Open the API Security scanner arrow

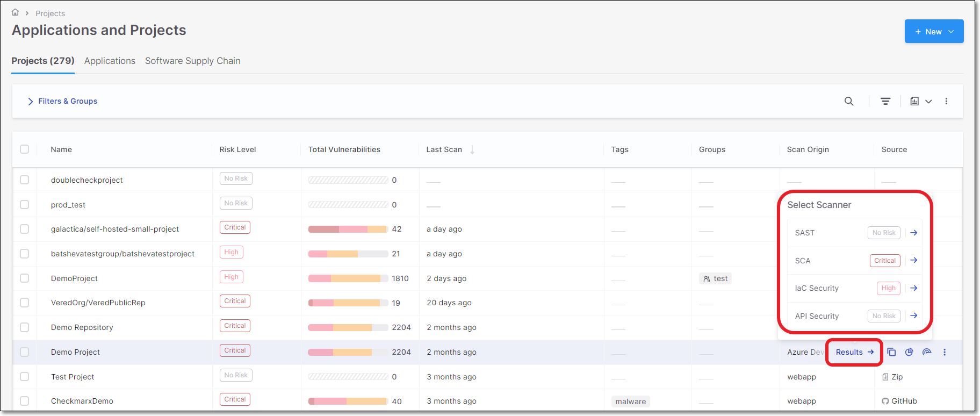click(913, 315)
